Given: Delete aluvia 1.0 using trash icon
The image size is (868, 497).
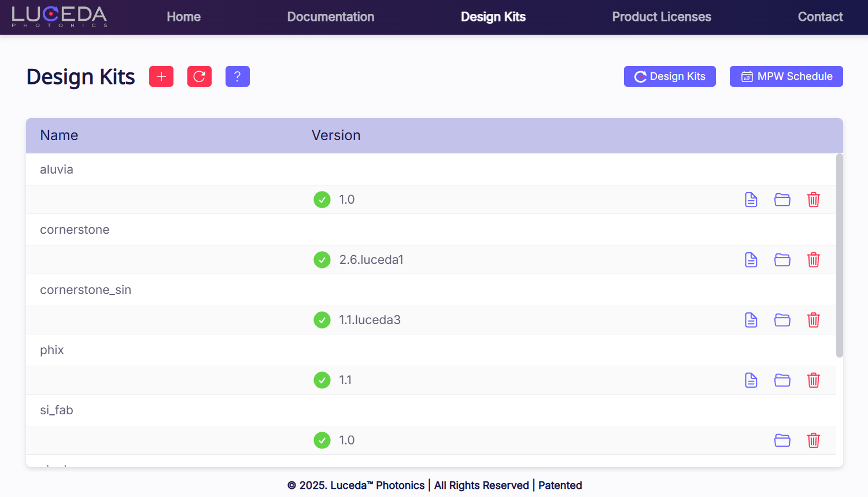Looking at the screenshot, I should (x=814, y=200).
